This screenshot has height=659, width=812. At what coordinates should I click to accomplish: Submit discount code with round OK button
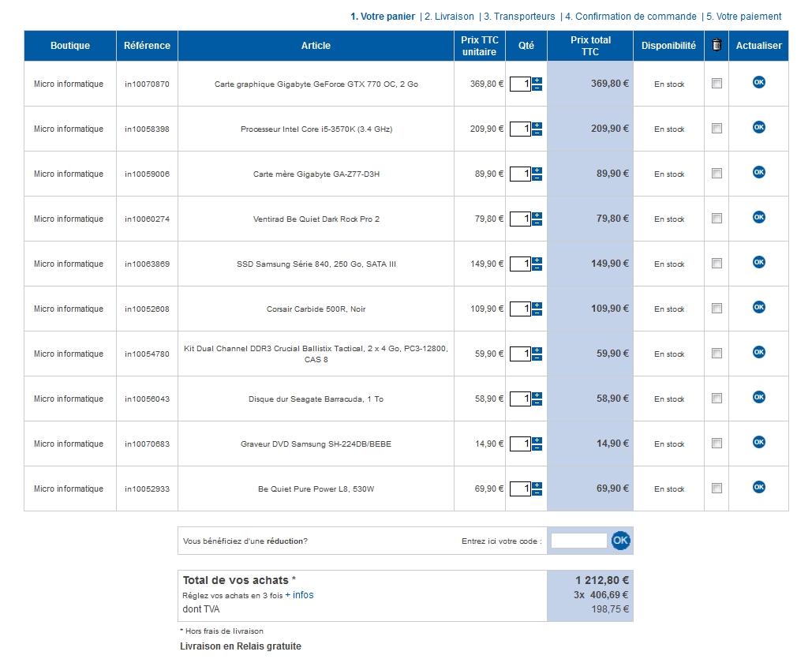click(620, 541)
